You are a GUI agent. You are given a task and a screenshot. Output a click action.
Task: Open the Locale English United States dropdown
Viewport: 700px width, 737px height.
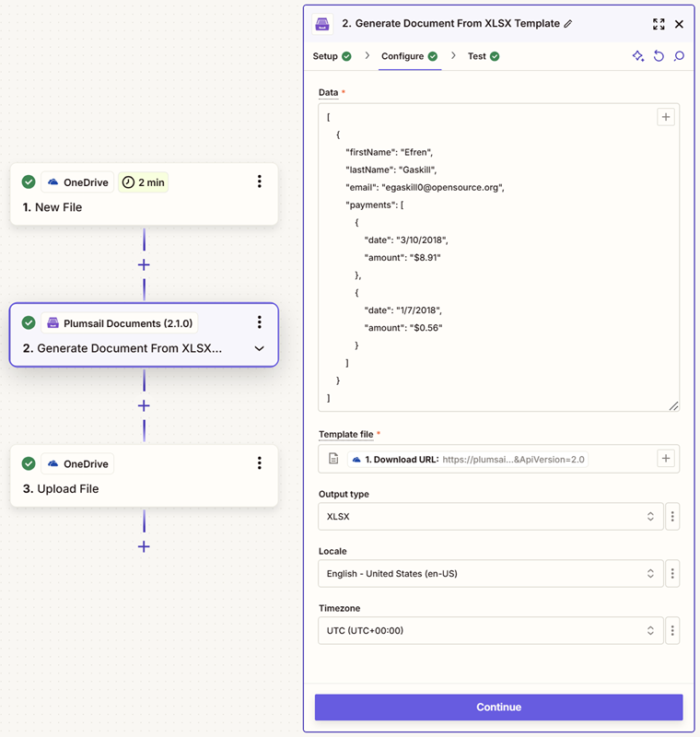(491, 573)
